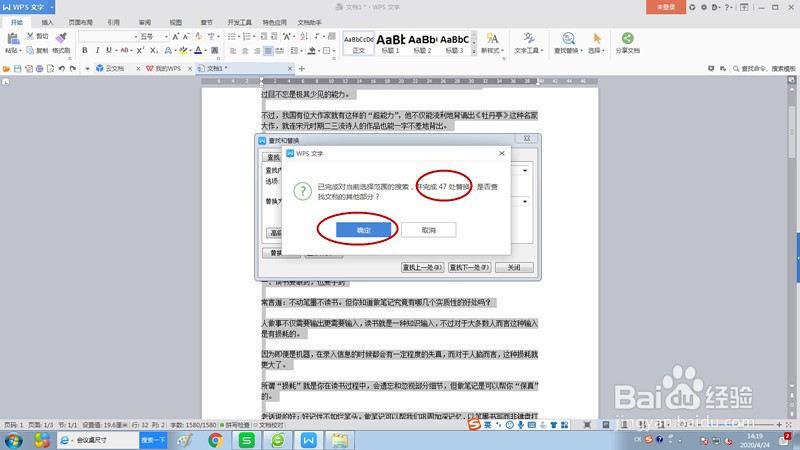Open the file explorer taskbar icon
Viewport: 800px width, 450px height.
click(x=339, y=440)
